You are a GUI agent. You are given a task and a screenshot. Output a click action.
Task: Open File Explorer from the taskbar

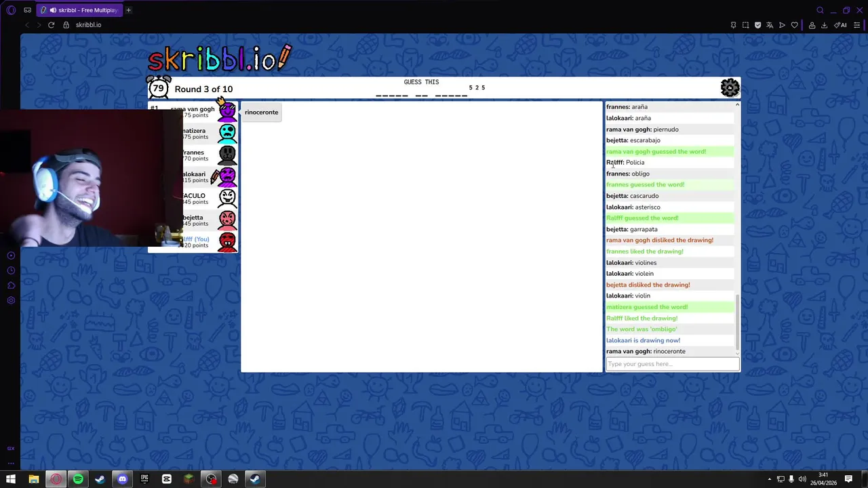point(34,479)
